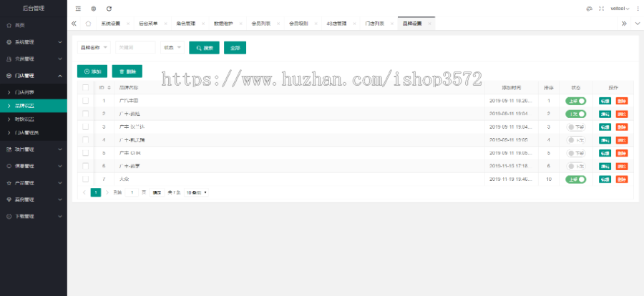Open 门店管理员 in the sidebar submenu
The image size is (644, 296).
coord(34,132)
